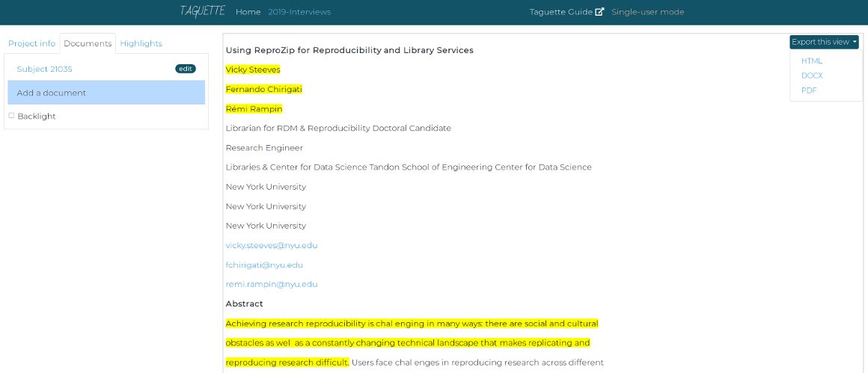Screen dimensions: 868x373
Task: Open document Subject 21035
Action: tap(44, 69)
